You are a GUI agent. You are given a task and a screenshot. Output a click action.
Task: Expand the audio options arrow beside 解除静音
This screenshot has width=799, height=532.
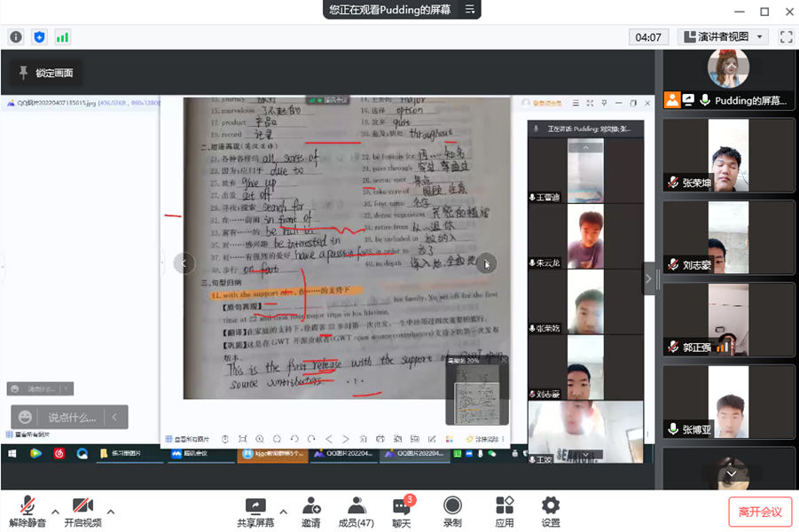(x=55, y=512)
